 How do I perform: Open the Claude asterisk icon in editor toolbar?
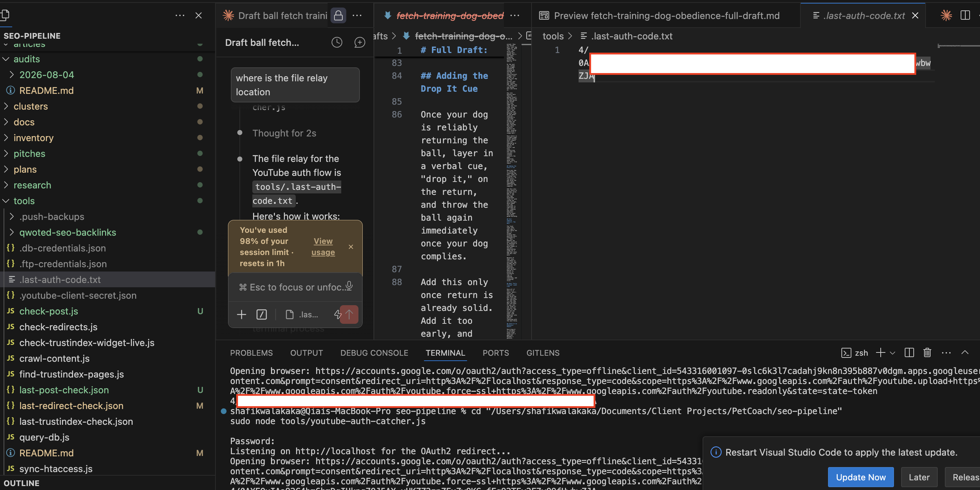tap(946, 16)
